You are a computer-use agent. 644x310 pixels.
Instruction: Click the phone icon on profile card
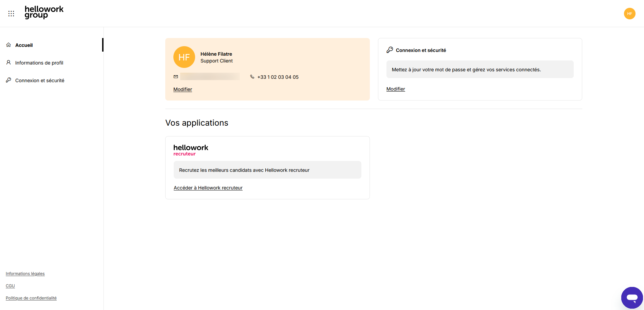point(252,77)
